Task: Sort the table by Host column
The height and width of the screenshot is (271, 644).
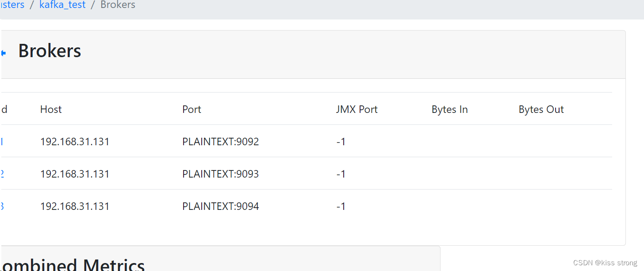Action: click(50, 109)
